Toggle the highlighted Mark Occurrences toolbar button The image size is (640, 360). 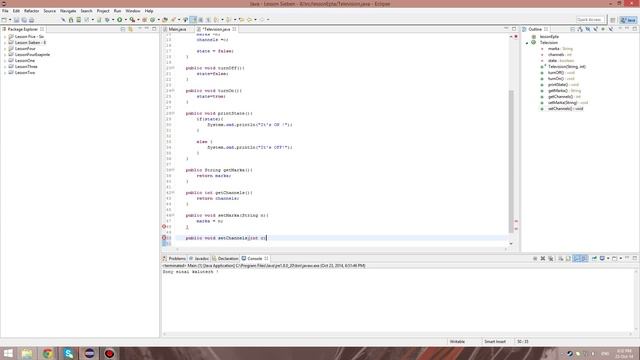(x=193, y=20)
